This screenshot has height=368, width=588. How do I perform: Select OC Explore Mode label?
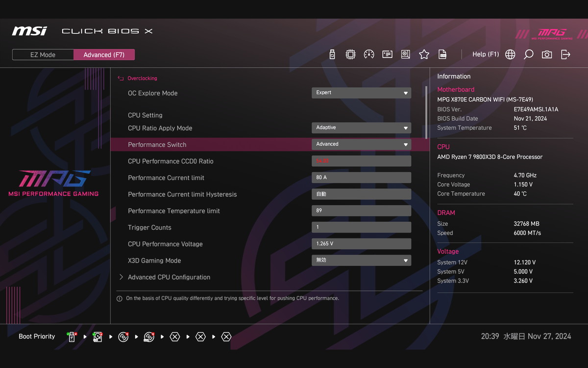(152, 93)
